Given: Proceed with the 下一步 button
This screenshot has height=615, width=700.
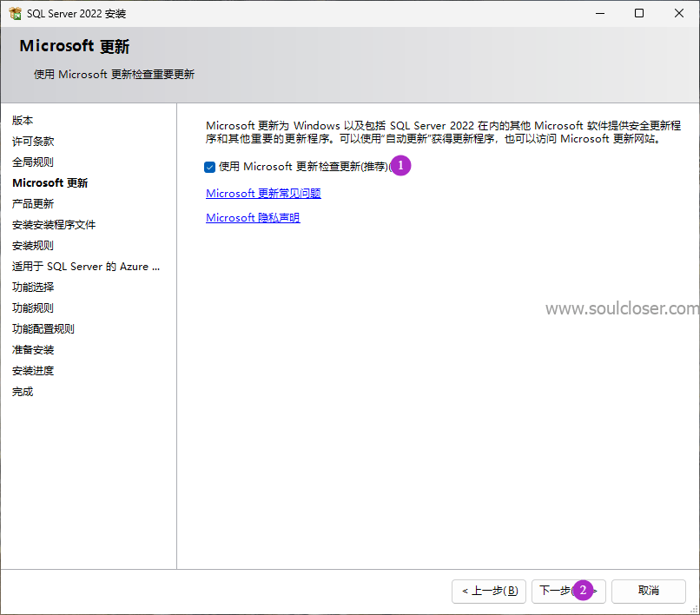Looking at the screenshot, I should (568, 592).
